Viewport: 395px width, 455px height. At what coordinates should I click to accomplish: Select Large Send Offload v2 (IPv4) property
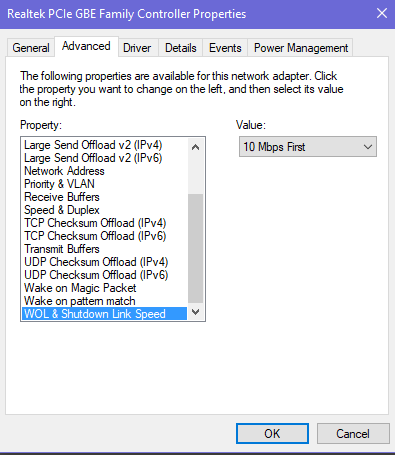click(x=104, y=145)
